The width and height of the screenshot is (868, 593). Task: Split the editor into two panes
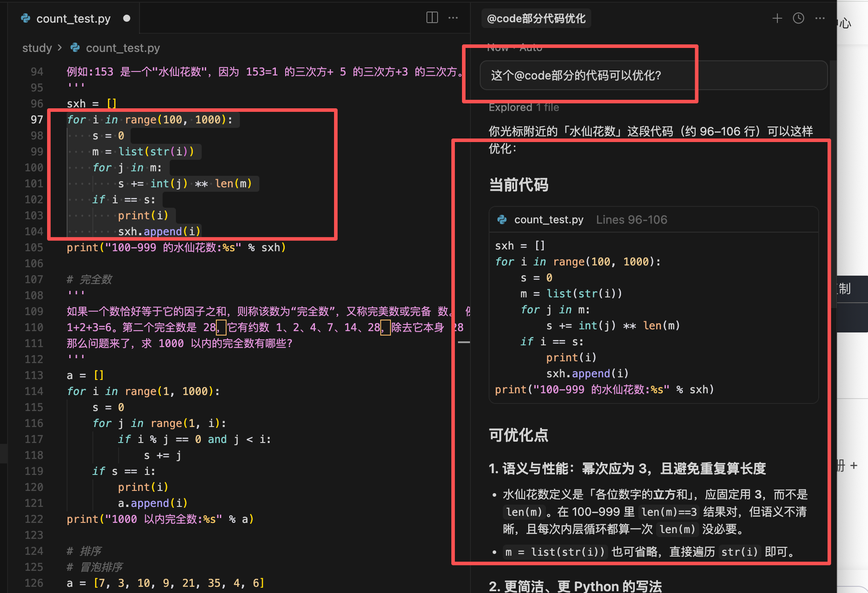pos(431,18)
